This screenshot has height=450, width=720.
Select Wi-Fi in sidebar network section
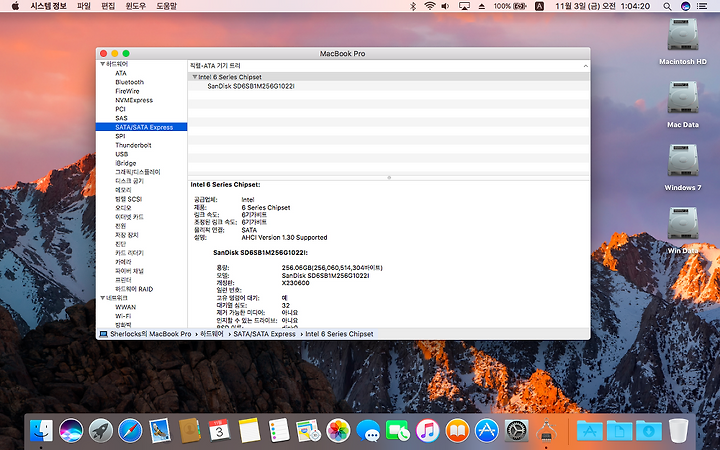click(x=123, y=316)
